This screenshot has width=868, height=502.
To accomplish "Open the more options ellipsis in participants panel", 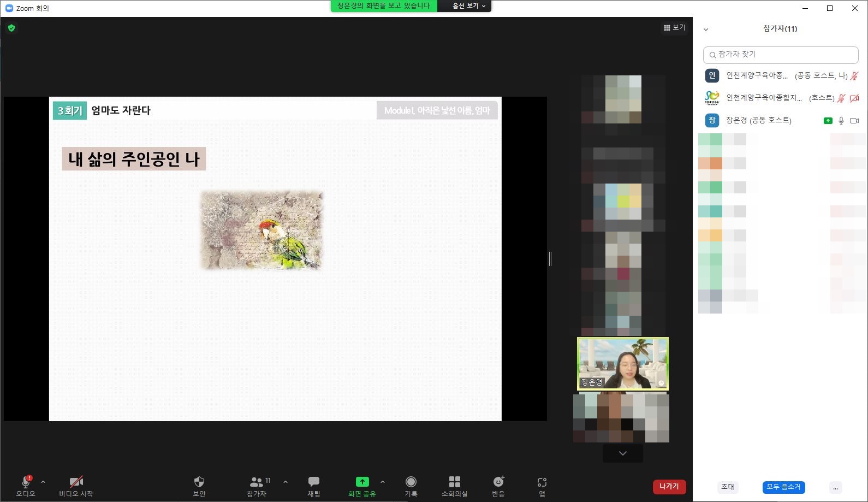I will pyautogui.click(x=835, y=487).
